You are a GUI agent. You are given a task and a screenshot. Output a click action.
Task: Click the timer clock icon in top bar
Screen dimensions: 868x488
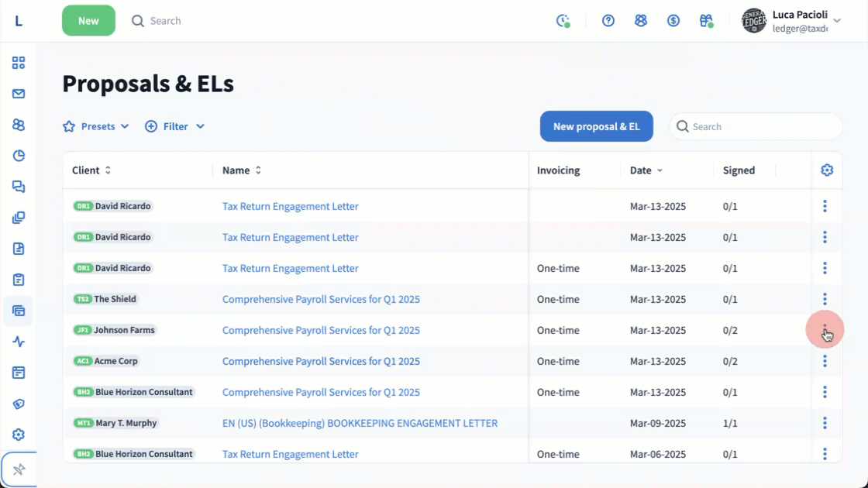point(563,21)
